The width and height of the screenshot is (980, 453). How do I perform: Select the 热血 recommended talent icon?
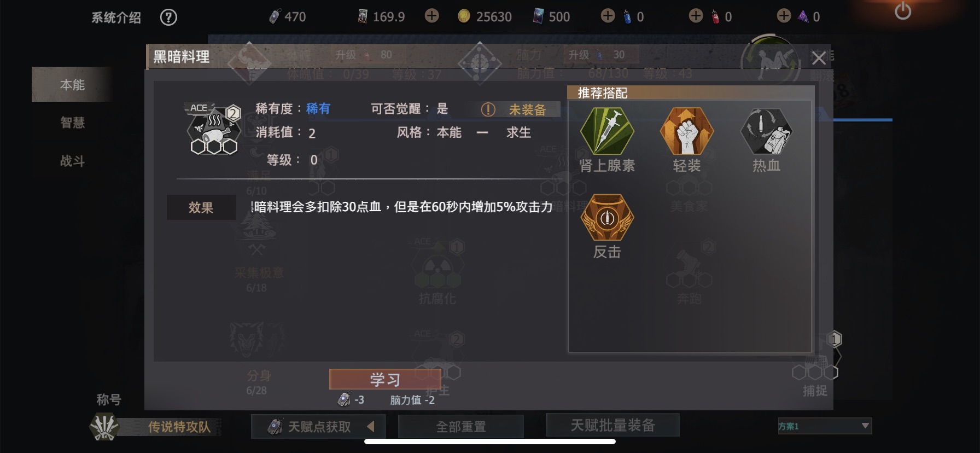pos(766,131)
